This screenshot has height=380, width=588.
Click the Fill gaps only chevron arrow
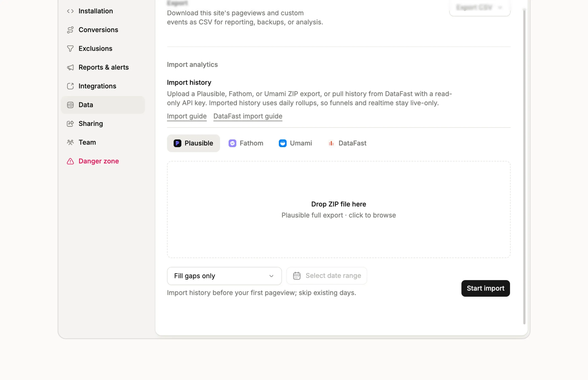(x=271, y=276)
